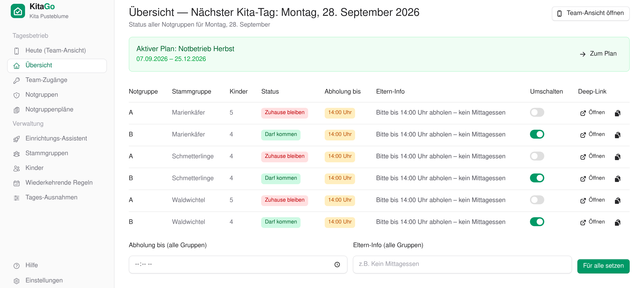Toggle status switch for Schmetterlinge group A
644x288 pixels.
point(537,156)
